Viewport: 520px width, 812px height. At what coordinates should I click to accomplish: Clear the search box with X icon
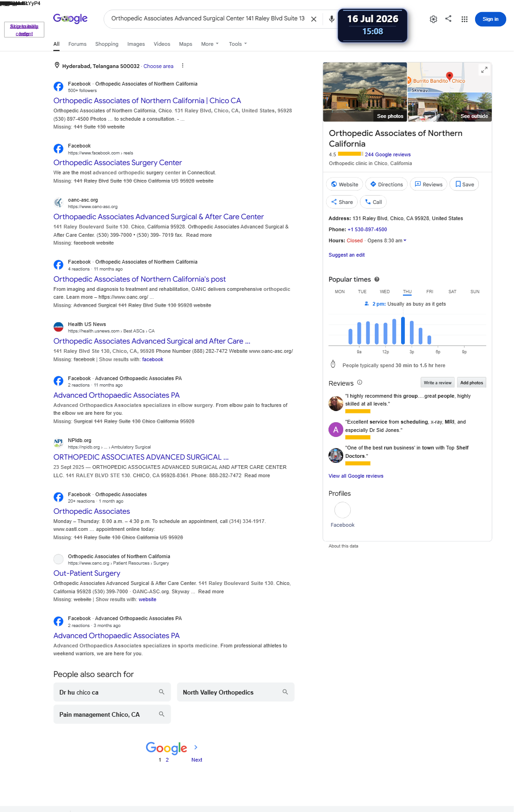(x=314, y=19)
